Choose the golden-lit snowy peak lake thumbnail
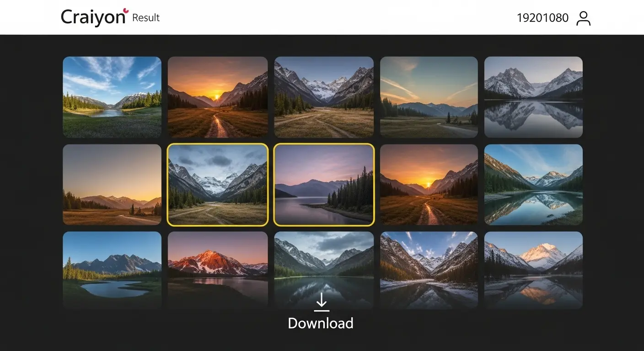This screenshot has height=351, width=644. pyautogui.click(x=533, y=270)
